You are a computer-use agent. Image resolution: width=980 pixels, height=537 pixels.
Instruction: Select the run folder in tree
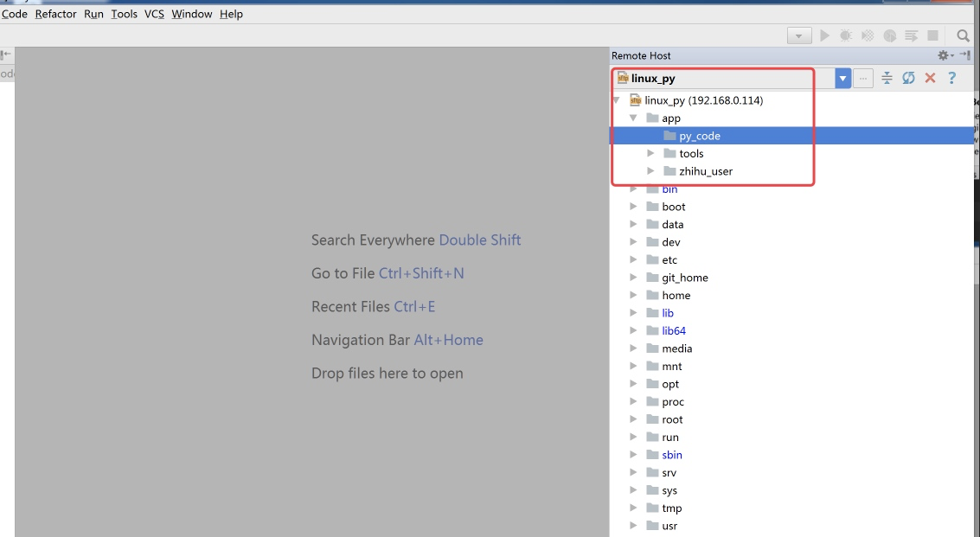[x=670, y=437]
